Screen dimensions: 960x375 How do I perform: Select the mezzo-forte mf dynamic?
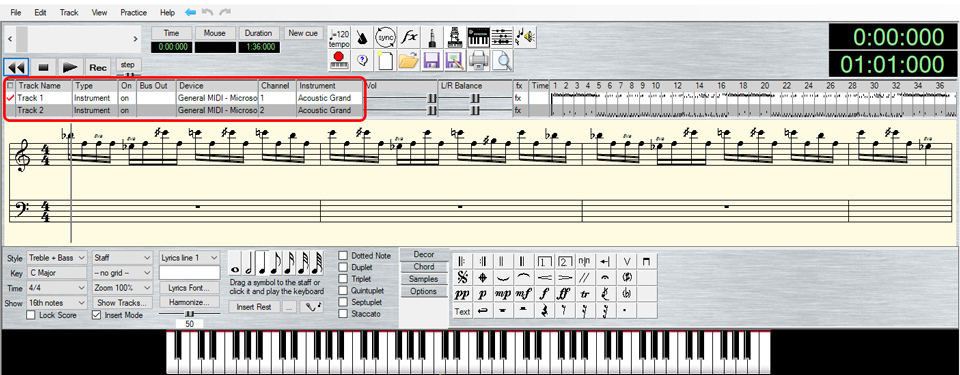click(523, 294)
